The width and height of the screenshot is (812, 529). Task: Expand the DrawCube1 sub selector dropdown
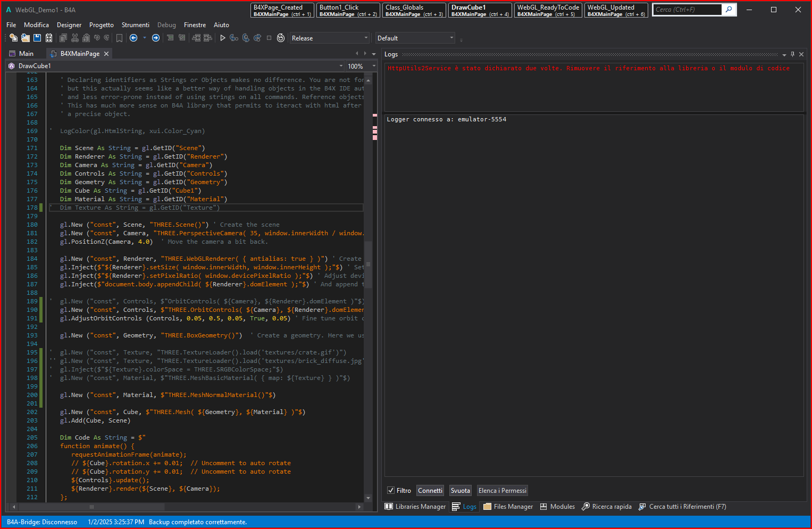[341, 66]
